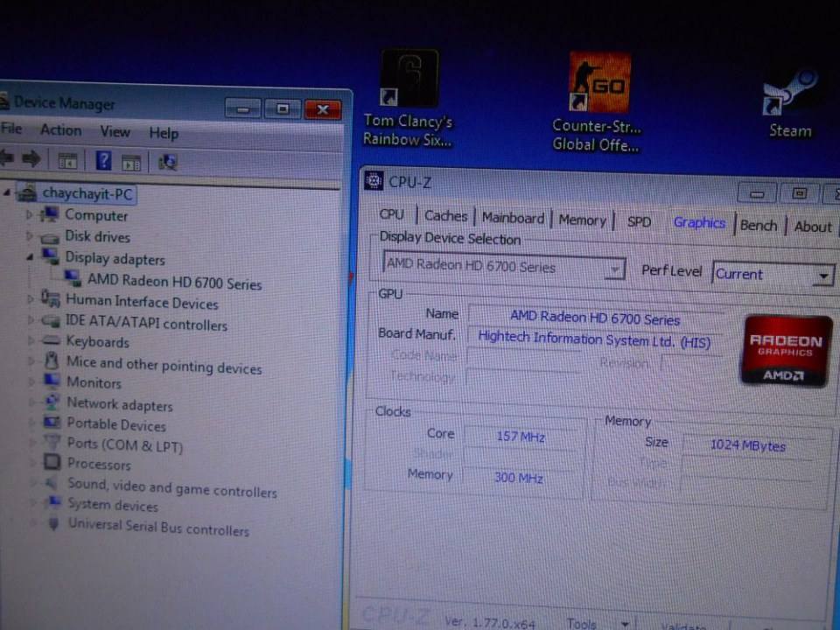Select the chaychayit-PC computer icon in tree
This screenshot has height=630, width=840.
point(27,192)
